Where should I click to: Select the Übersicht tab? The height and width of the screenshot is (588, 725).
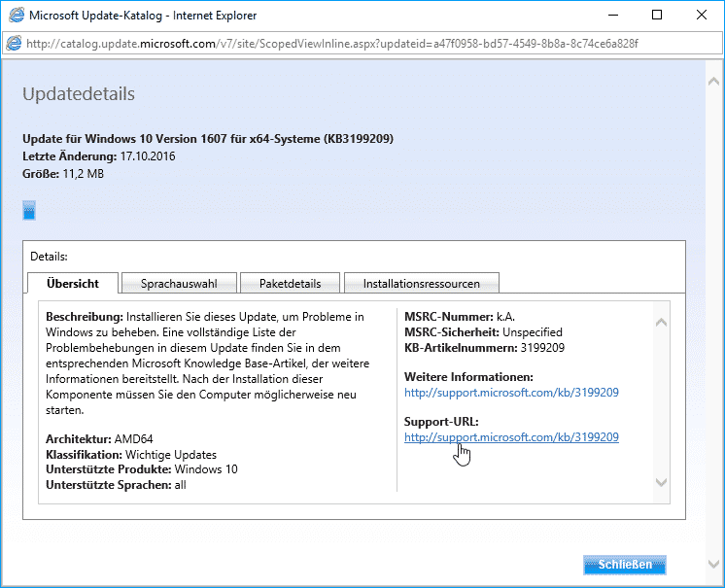click(73, 284)
